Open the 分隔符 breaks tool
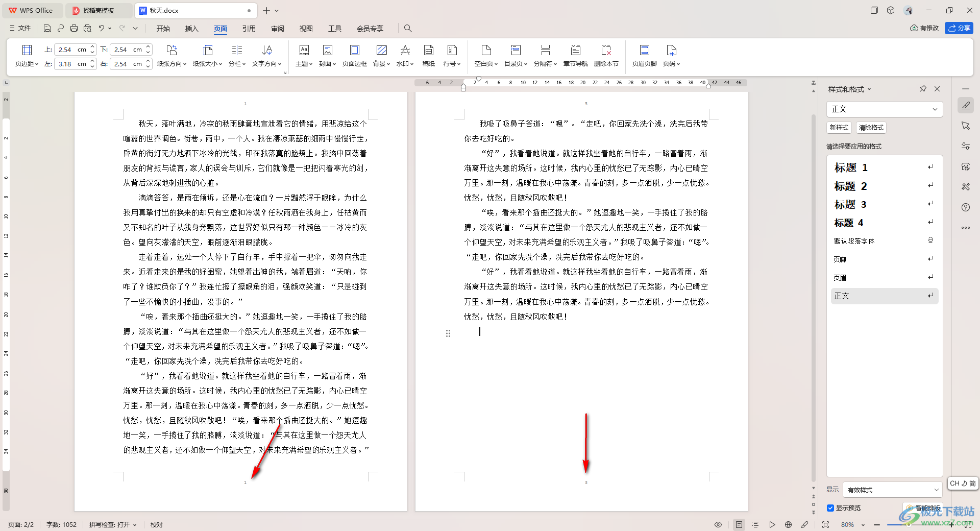Screen dimensions: 980x531 [x=545, y=56]
